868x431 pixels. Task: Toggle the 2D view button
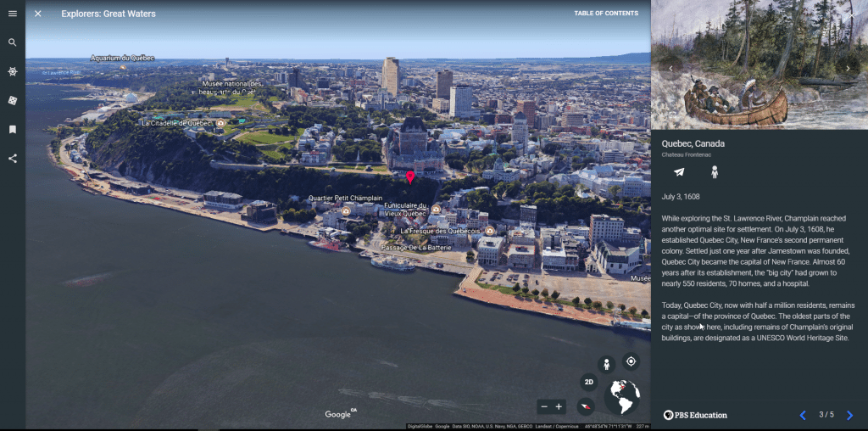[589, 382]
